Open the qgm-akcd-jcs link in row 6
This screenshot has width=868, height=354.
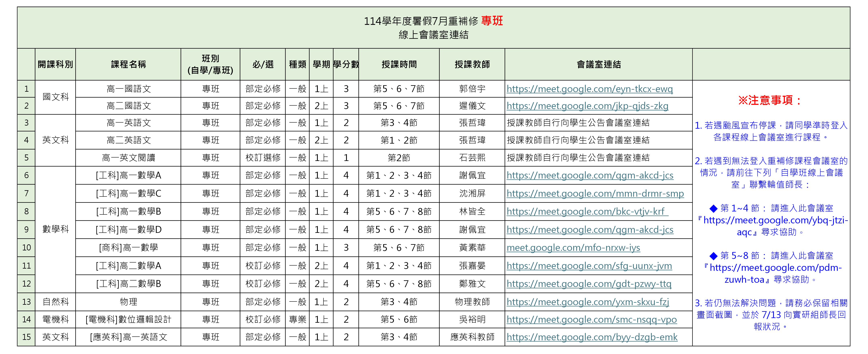590,175
